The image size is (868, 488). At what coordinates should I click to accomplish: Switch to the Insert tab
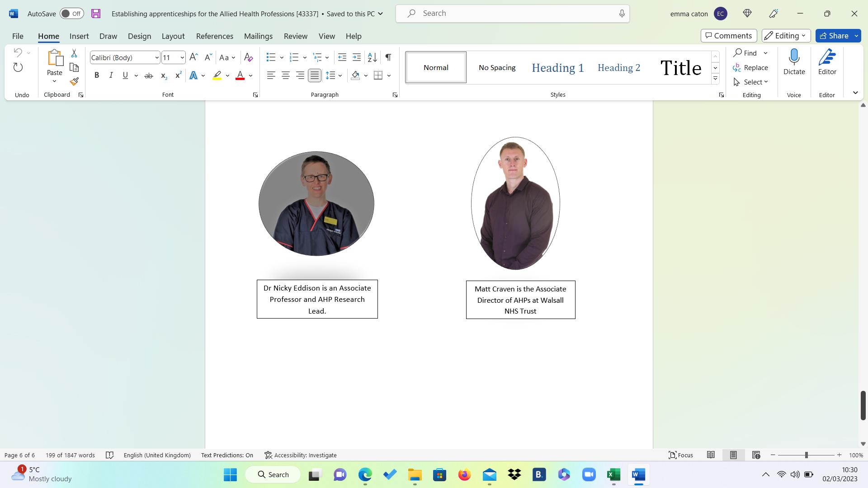coord(79,36)
